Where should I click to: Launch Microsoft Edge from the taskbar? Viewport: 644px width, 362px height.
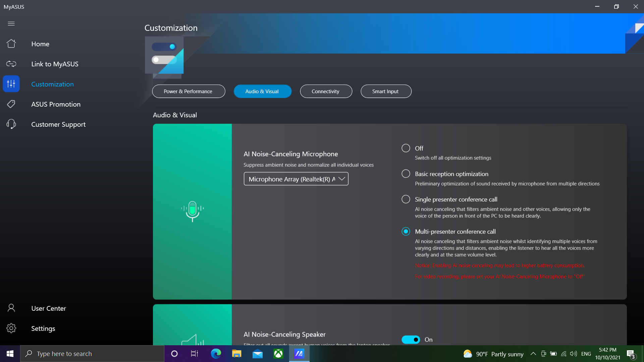click(216, 354)
